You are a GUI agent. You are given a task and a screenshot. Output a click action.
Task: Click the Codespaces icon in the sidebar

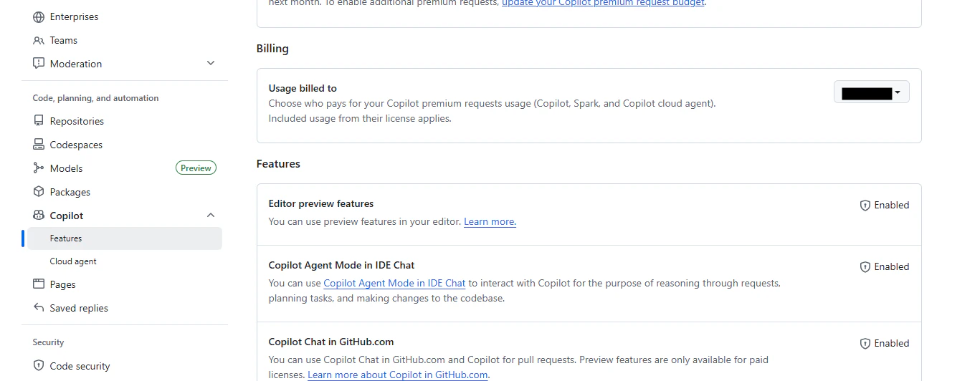click(39, 145)
